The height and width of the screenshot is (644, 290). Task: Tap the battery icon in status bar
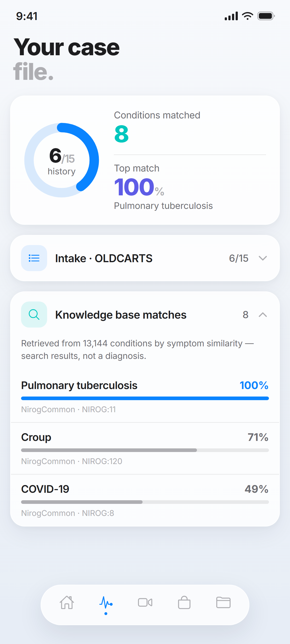266,16
